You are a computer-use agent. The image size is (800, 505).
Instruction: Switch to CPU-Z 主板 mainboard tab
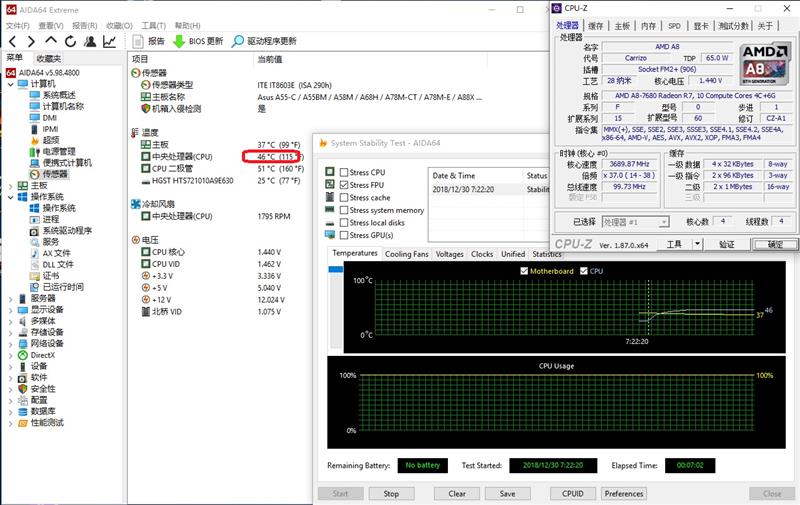pos(622,26)
